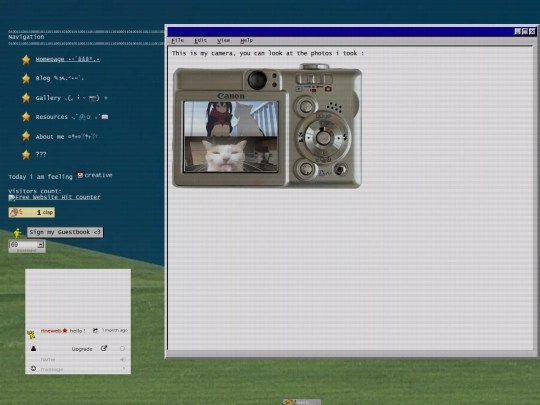The width and height of the screenshot is (540, 405).
Task: Click the yellow figure icon beside guestbook button
Action: (x=17, y=233)
